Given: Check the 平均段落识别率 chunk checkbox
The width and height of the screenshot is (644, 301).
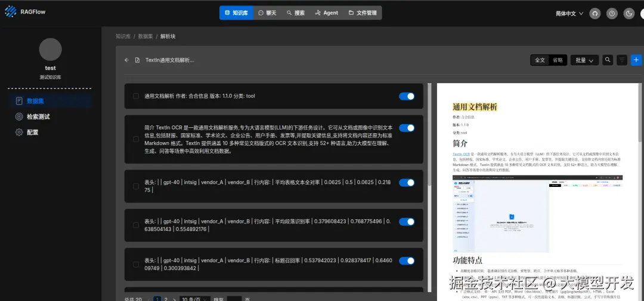Looking at the screenshot, I should (136, 225).
